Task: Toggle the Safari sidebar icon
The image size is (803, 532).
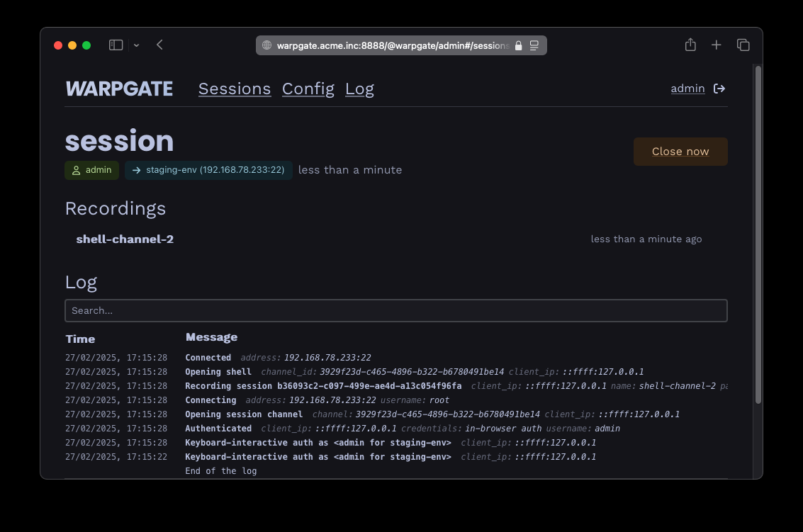Action: (x=116, y=45)
